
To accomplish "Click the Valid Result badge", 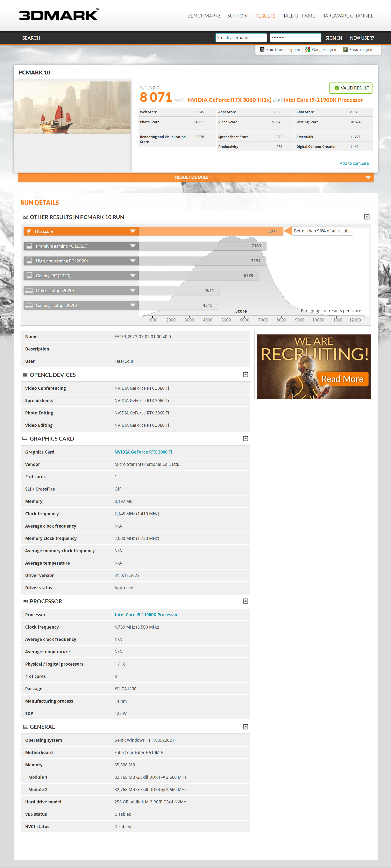I will [x=351, y=88].
